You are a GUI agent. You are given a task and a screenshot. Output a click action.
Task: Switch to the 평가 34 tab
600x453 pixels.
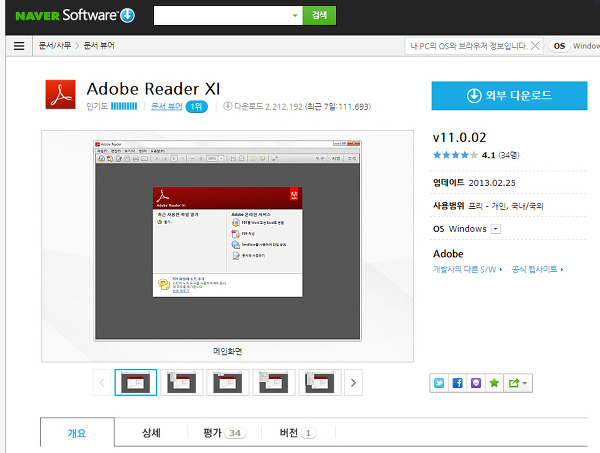225,432
